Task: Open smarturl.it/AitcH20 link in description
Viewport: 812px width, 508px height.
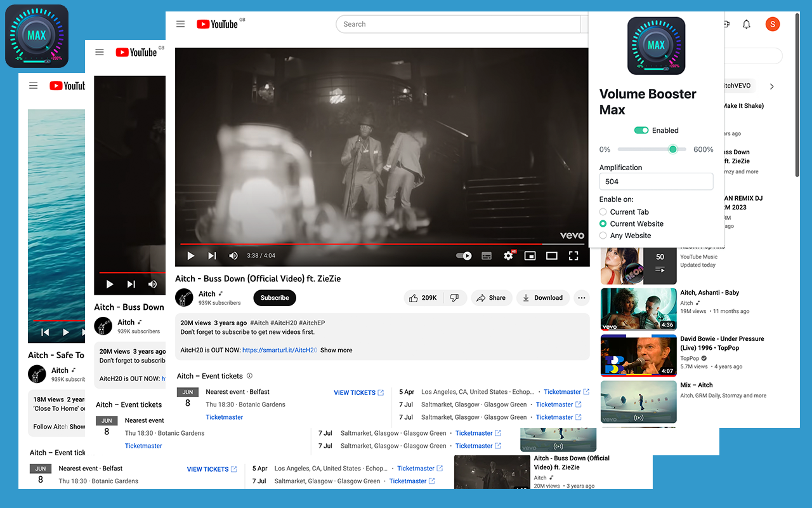Action: coord(280,350)
